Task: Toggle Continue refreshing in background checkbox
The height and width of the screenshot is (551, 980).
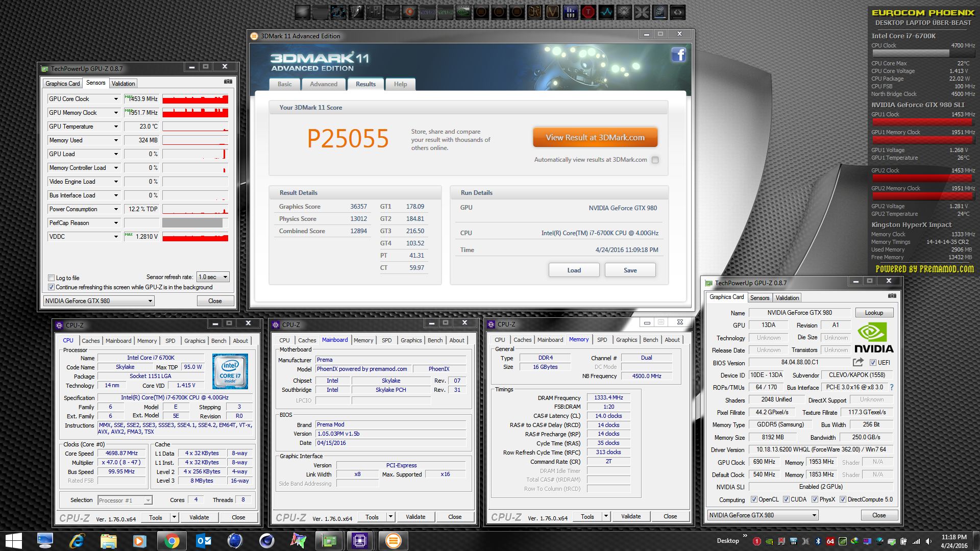Action: [x=51, y=287]
